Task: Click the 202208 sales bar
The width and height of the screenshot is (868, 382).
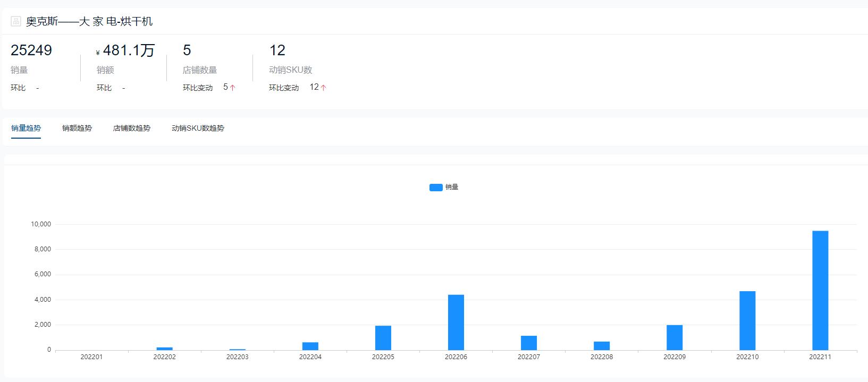Action: (x=602, y=346)
